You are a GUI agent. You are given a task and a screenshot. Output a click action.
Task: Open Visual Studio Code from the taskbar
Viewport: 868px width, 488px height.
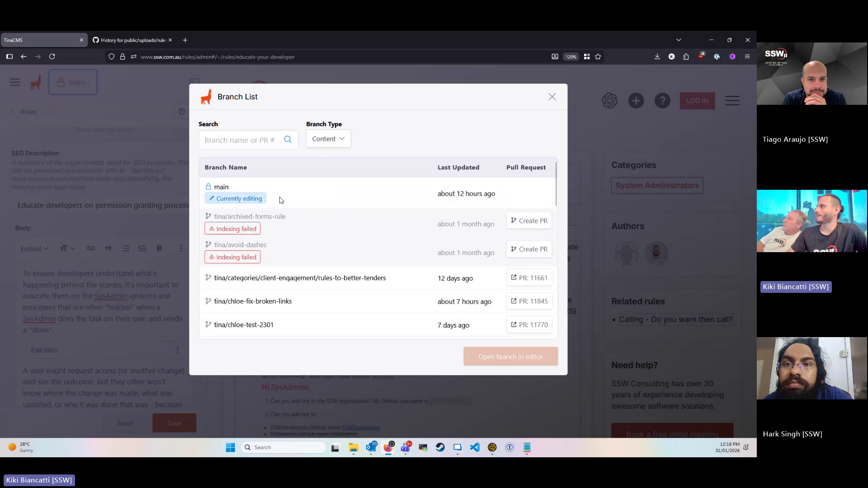click(x=475, y=447)
